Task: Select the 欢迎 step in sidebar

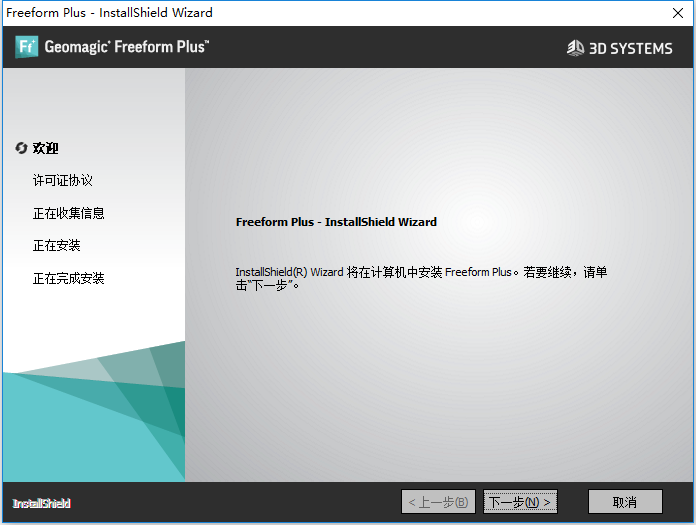Action: 45,148
